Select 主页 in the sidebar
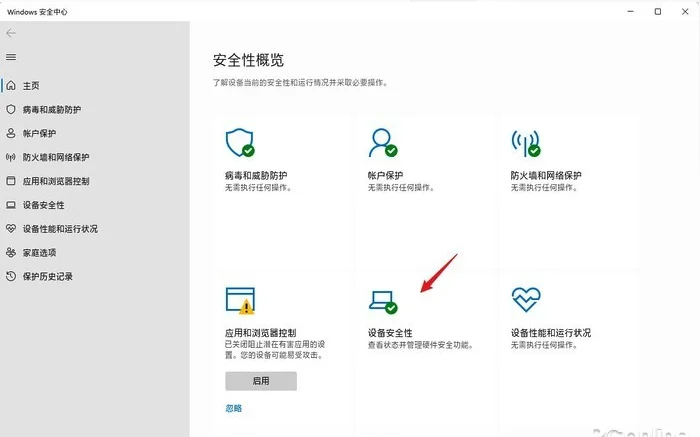700x437 pixels. click(31, 85)
